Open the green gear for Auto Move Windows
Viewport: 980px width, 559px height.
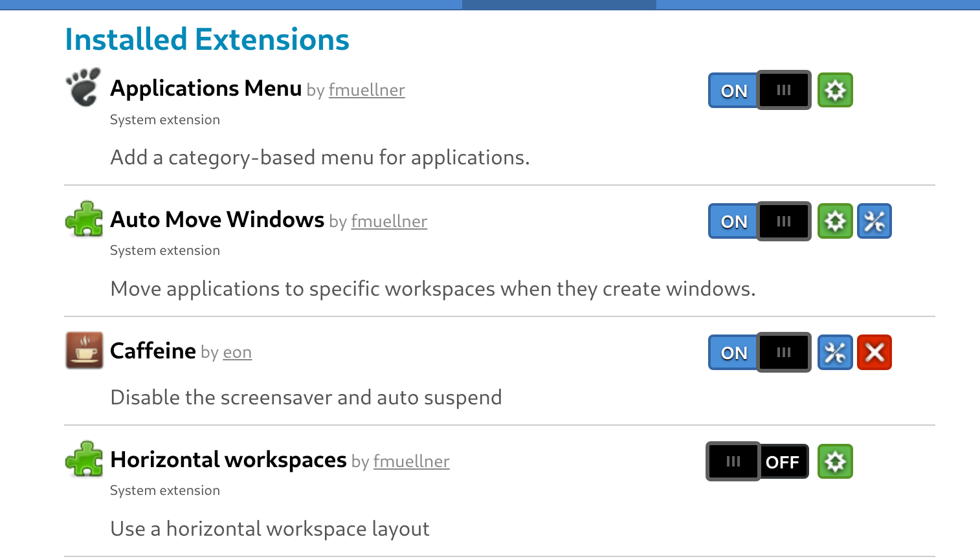tap(835, 221)
